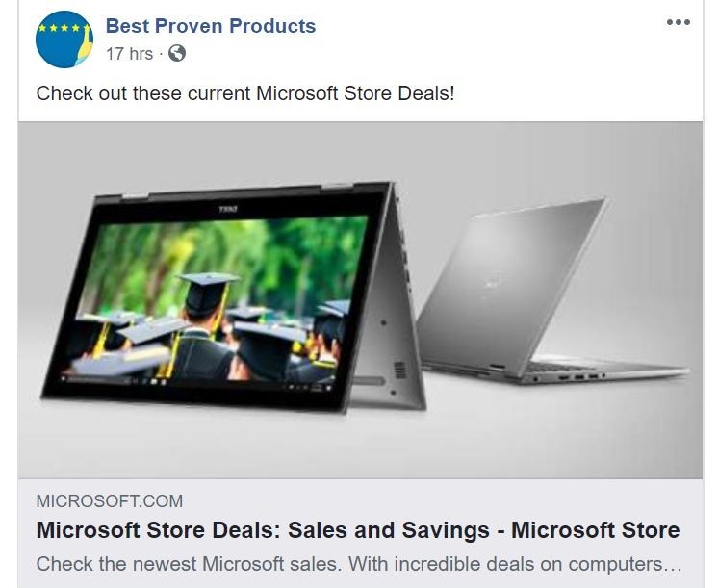718x588 pixels.
Task: Open the post's 17 hrs timestamp
Action: 129,54
